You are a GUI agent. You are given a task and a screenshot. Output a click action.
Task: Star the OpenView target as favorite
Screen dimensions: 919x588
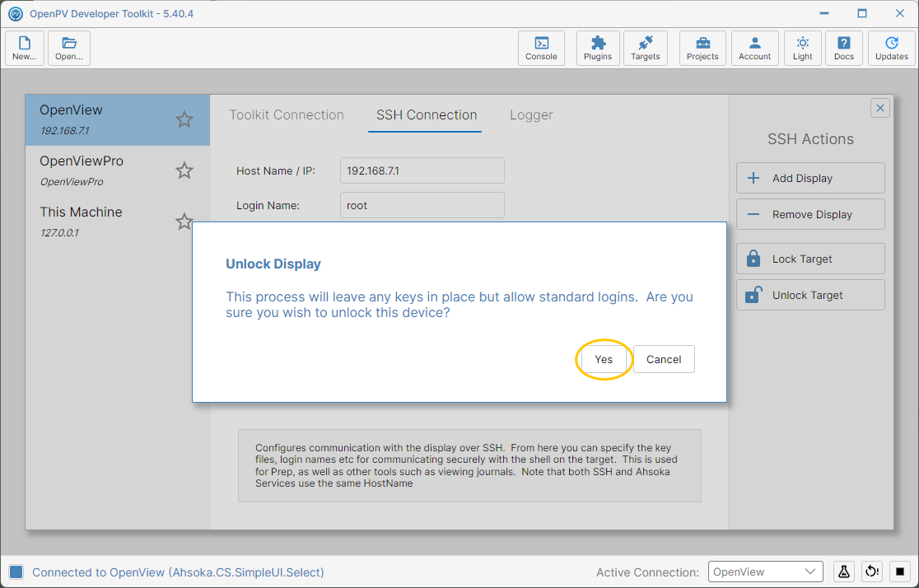184,119
